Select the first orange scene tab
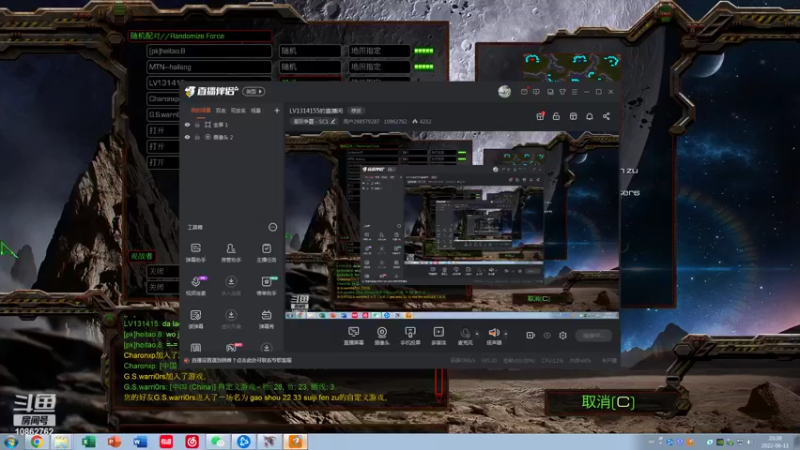Image resolution: width=800 pixels, height=450 pixels. (x=201, y=111)
